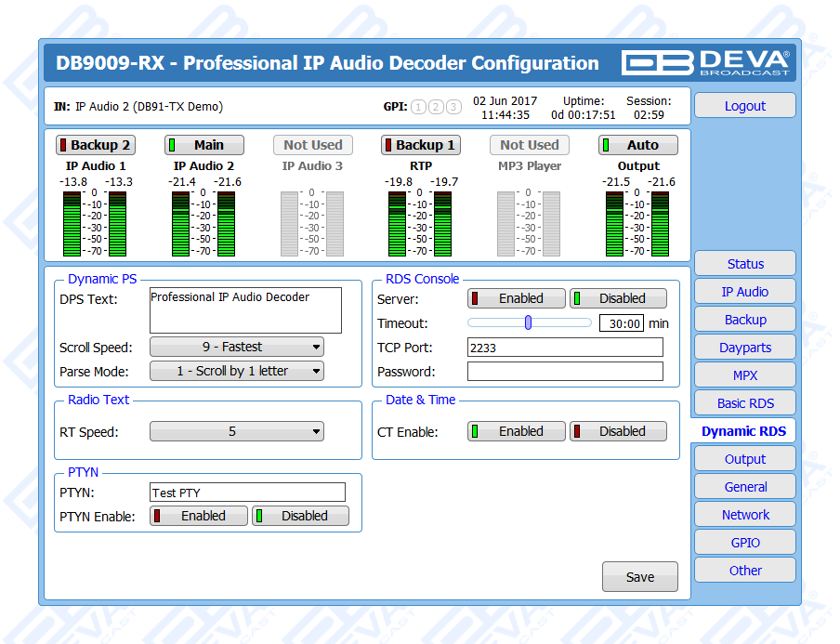Switch to the Basic RDS tab
The image size is (840, 644).
[x=744, y=403]
